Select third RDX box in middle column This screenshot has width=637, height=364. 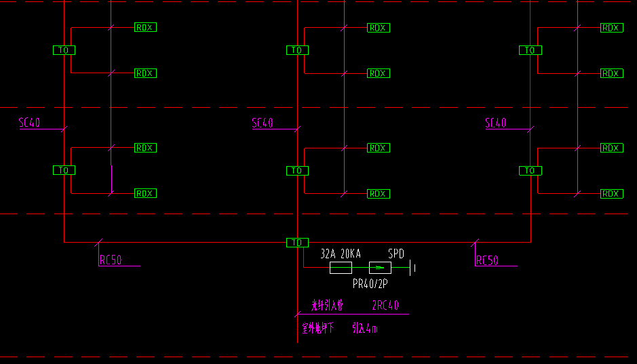click(x=379, y=148)
